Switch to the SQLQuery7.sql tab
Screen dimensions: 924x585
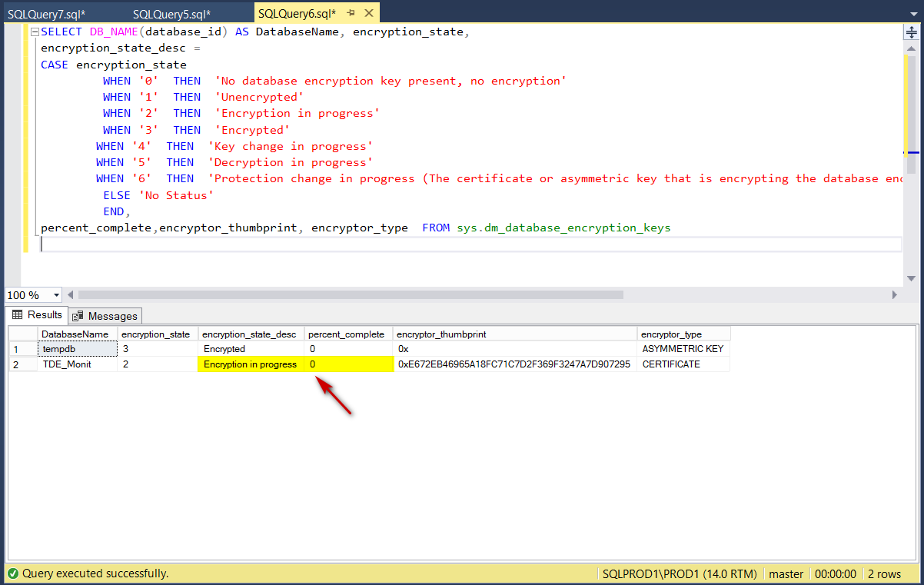[x=46, y=14]
